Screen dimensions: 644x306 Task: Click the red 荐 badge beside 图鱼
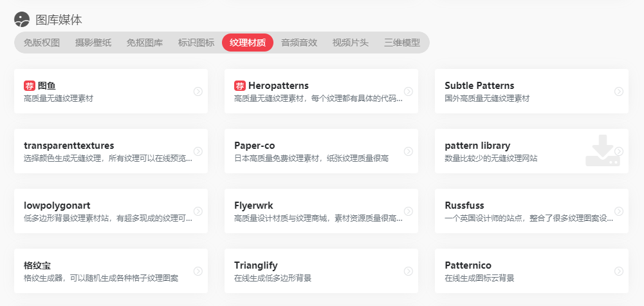click(30, 86)
